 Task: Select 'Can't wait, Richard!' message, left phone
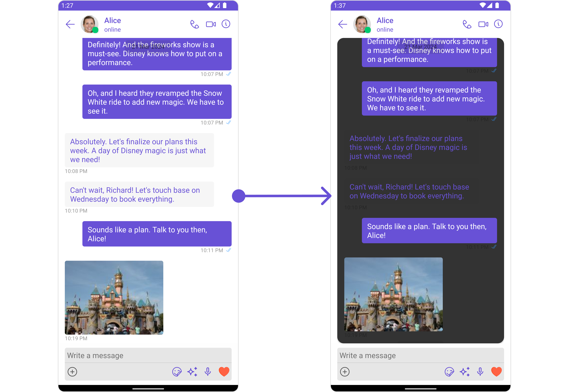pyautogui.click(x=139, y=194)
